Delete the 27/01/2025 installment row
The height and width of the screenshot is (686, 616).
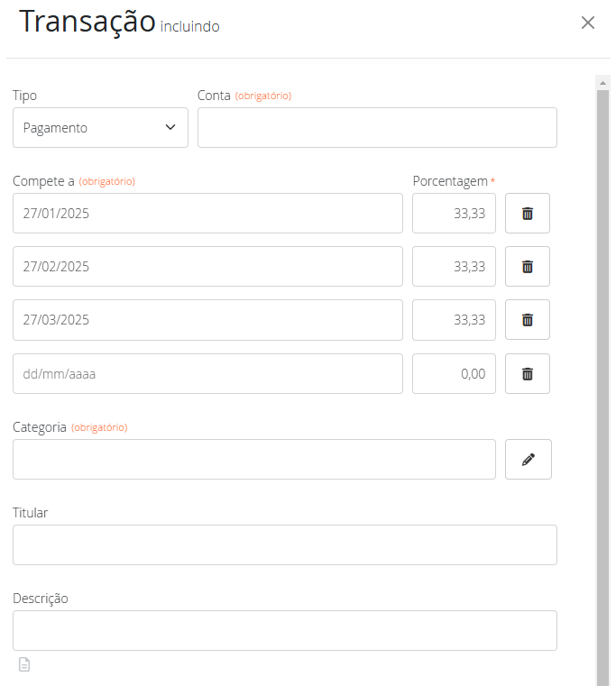(528, 214)
